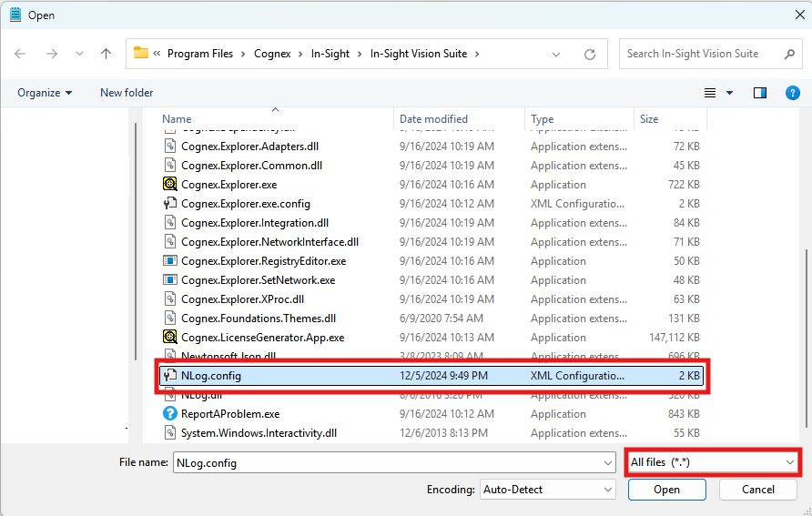The width and height of the screenshot is (812, 516).
Task: Open the Help button
Action: [x=792, y=93]
